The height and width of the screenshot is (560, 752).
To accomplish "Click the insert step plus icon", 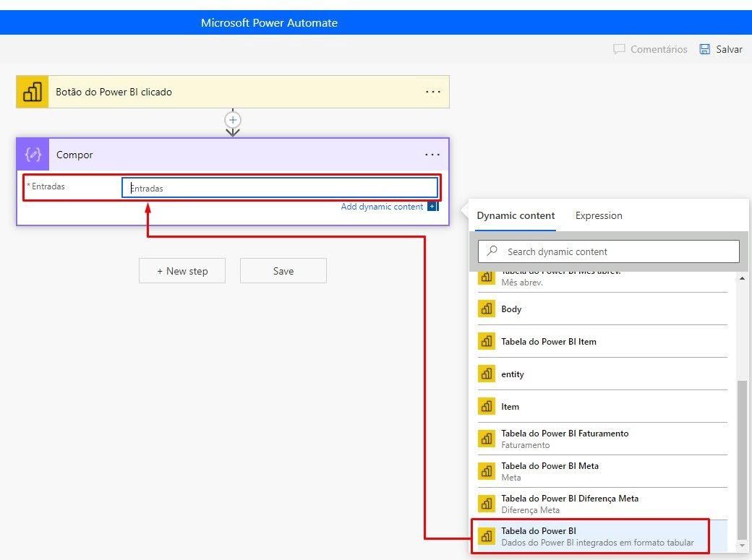I will (233, 120).
